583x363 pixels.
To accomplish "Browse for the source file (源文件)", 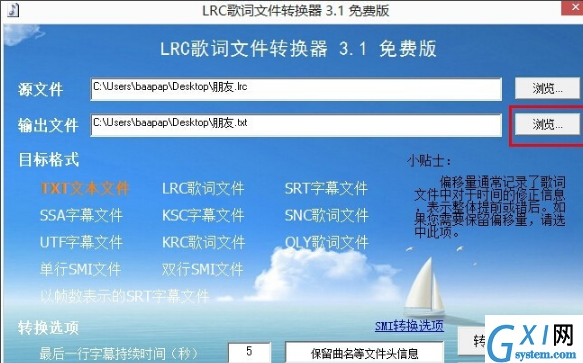I will click(547, 89).
